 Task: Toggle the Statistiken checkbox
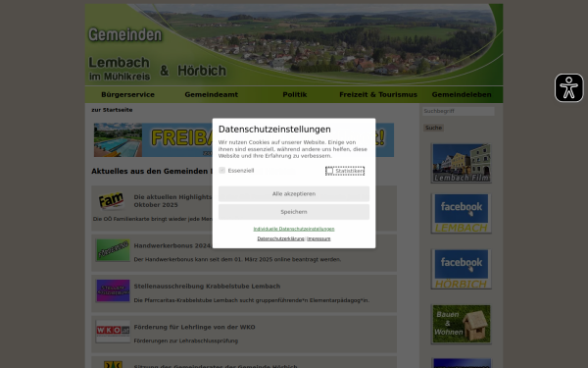click(x=329, y=171)
